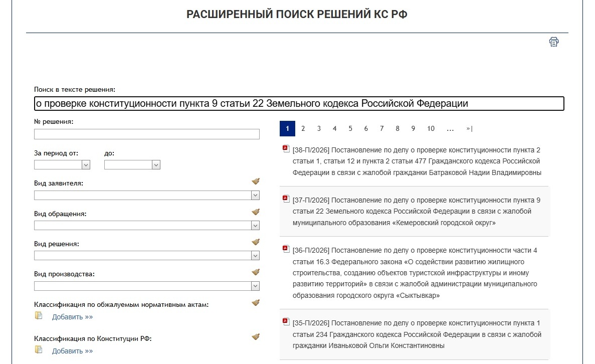Click folder icon beside normative acts Добавить

tap(39, 315)
